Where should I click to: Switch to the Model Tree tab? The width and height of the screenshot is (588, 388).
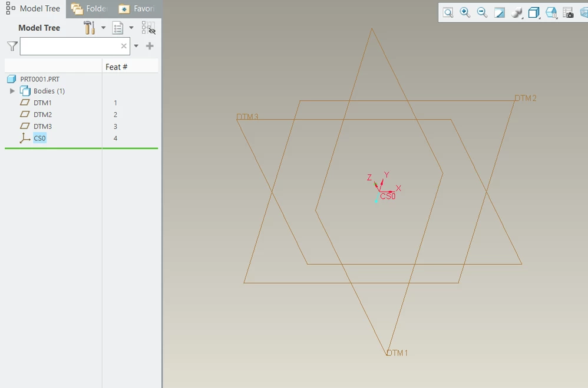click(x=33, y=9)
